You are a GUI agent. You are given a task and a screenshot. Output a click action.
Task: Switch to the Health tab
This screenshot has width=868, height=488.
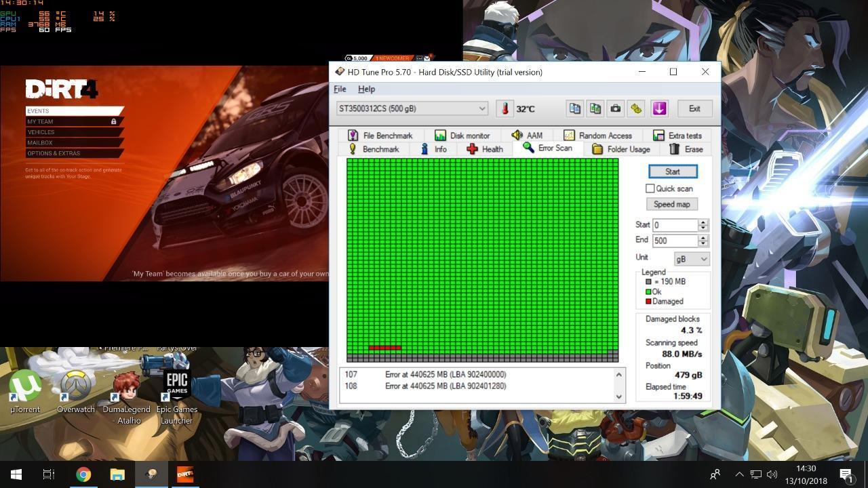(485, 149)
